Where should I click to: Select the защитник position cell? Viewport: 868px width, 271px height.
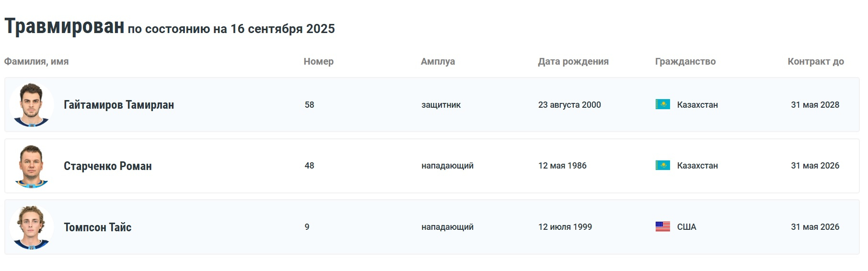pyautogui.click(x=441, y=105)
